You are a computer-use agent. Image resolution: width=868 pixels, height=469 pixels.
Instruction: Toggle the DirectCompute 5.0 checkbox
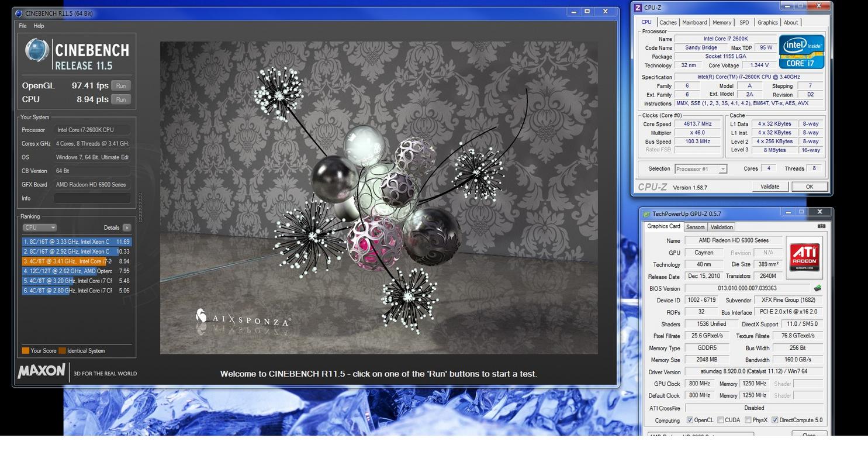click(774, 420)
